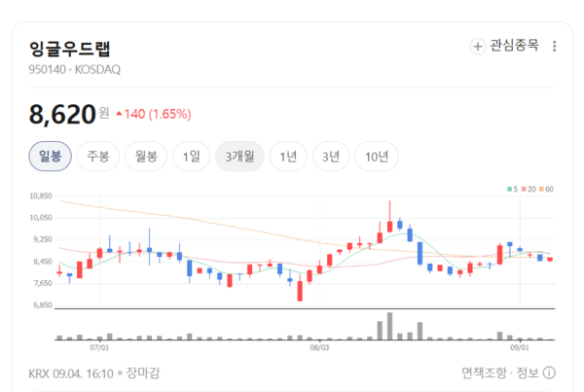Select the 10년 time range tab

tap(377, 157)
